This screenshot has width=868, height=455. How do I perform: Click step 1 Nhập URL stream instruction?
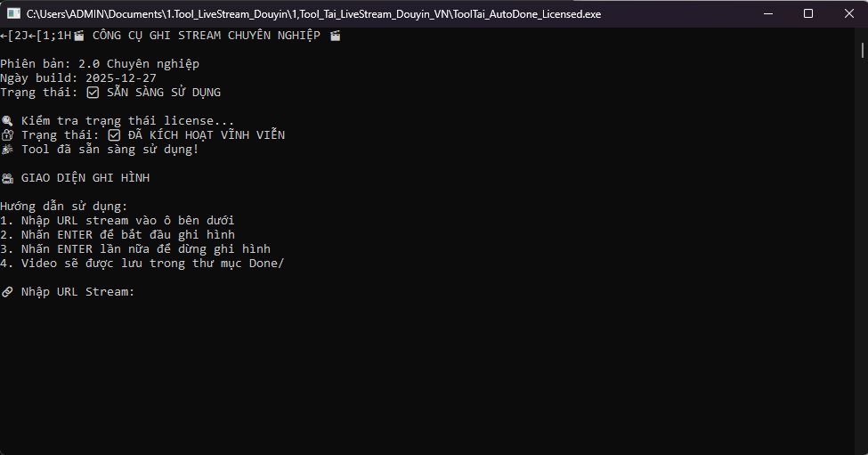[x=118, y=221]
